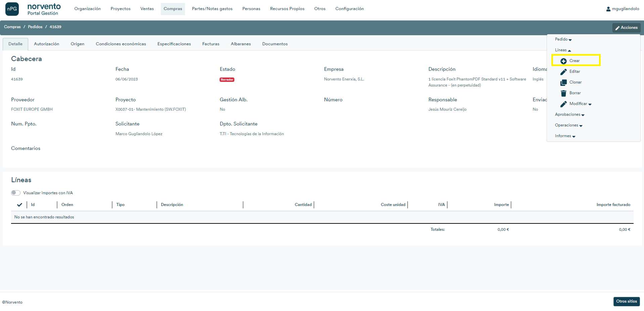
Task: Click the pencil icon beside Modificar
Action: [563, 104]
